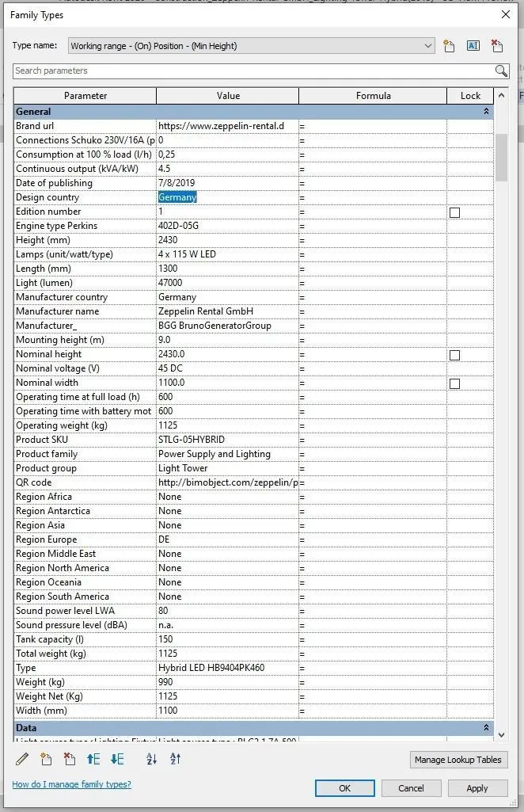Open the 'How do I manage family types?' link

pyautogui.click(x=71, y=784)
